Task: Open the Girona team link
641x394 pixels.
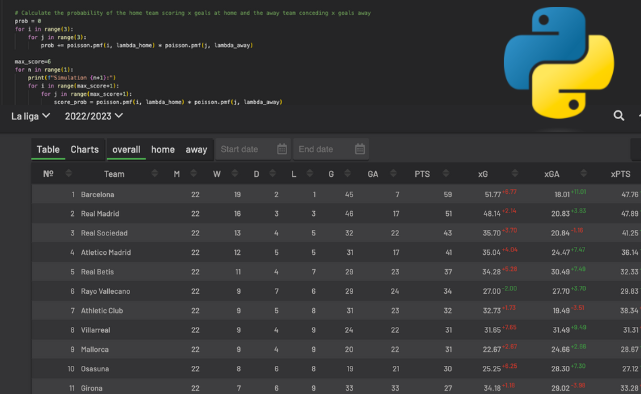Action: [92, 388]
